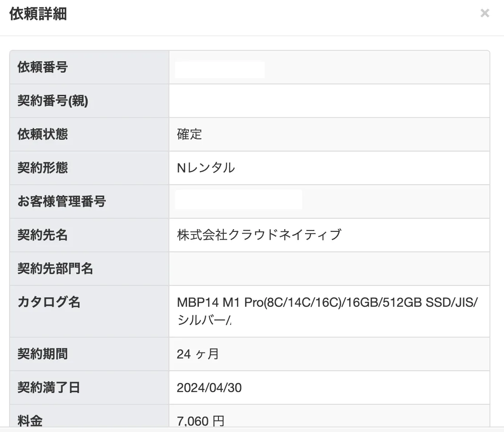The height and width of the screenshot is (432, 504).
Task: Select the MBP14 M1 Pro catalog text
Action: (x=327, y=303)
